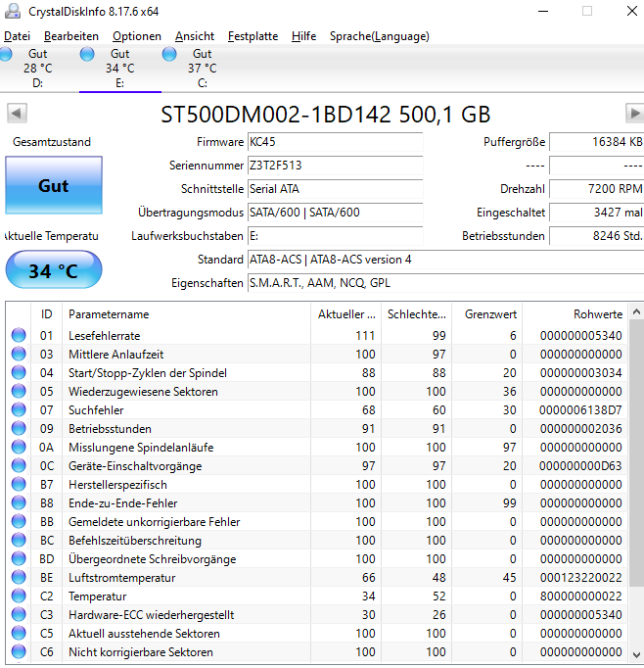This screenshot has width=644, height=668.
Task: Go to previous disk with left arrow
Action: click(17, 113)
